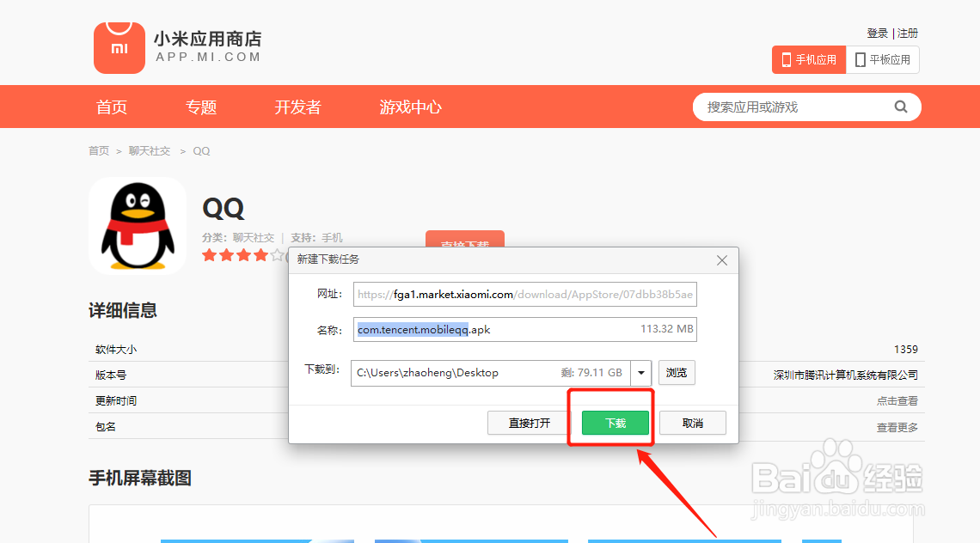The image size is (980, 543).
Task: Click the green 下载 button
Action: coord(615,423)
